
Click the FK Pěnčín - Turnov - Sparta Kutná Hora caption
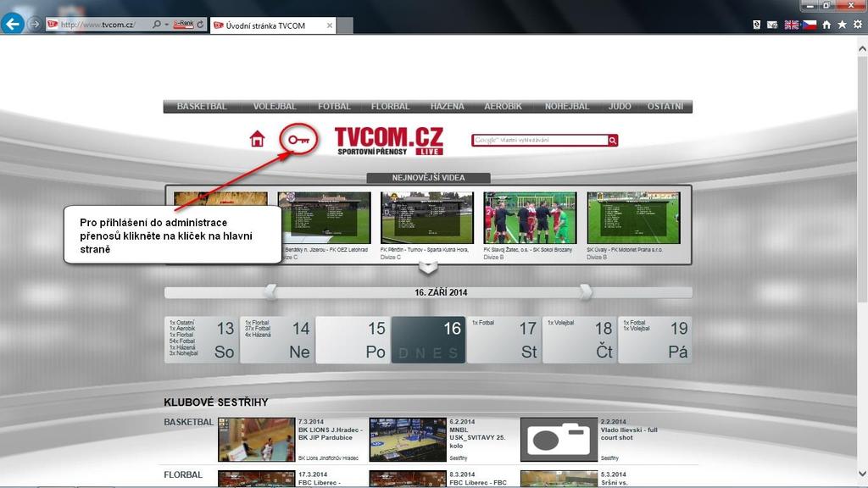pos(425,250)
